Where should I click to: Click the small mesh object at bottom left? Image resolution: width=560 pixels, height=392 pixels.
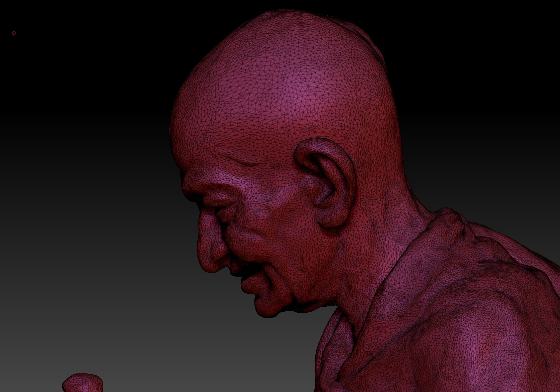[83, 383]
